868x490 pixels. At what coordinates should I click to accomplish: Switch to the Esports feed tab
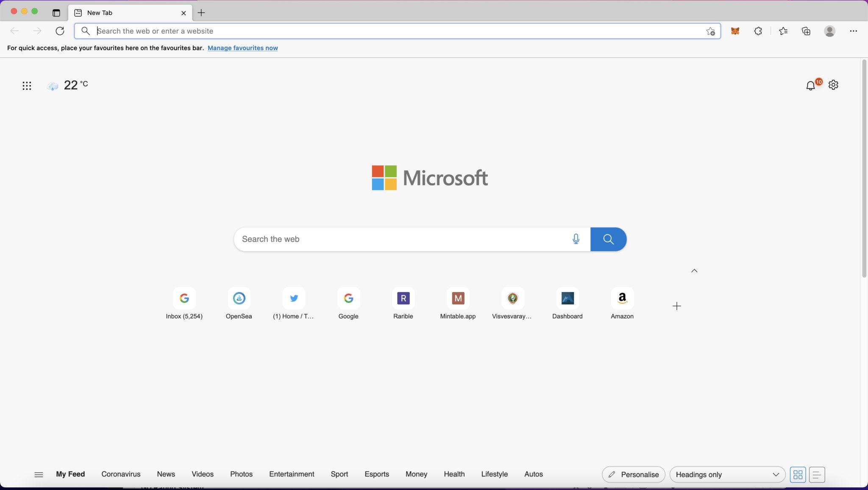(x=376, y=474)
